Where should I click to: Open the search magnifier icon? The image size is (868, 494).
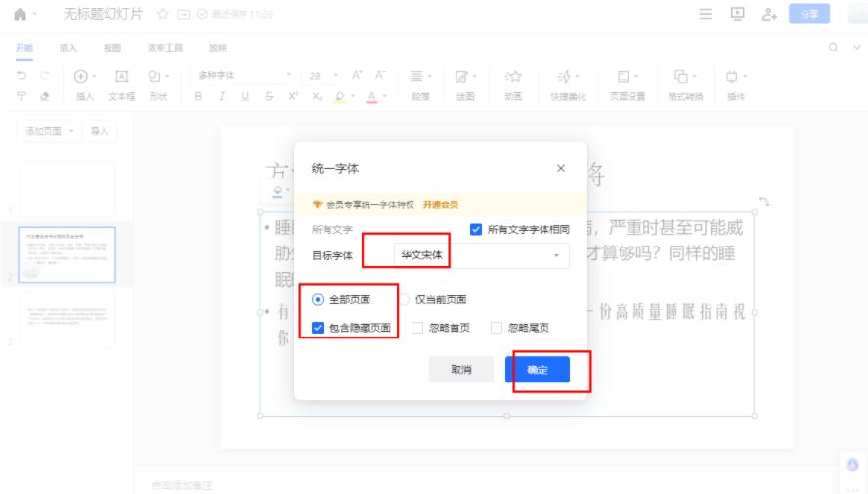(833, 48)
